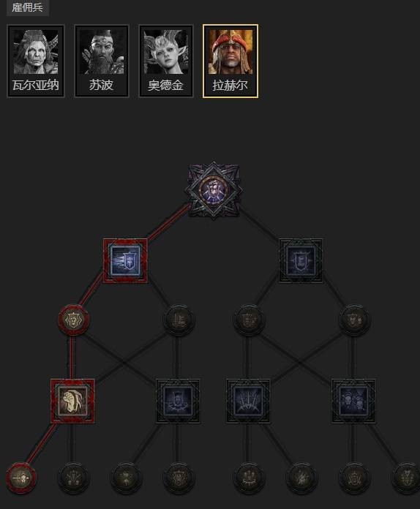Click the fourth circle node in bottom row
The image size is (420, 509).
(179, 478)
